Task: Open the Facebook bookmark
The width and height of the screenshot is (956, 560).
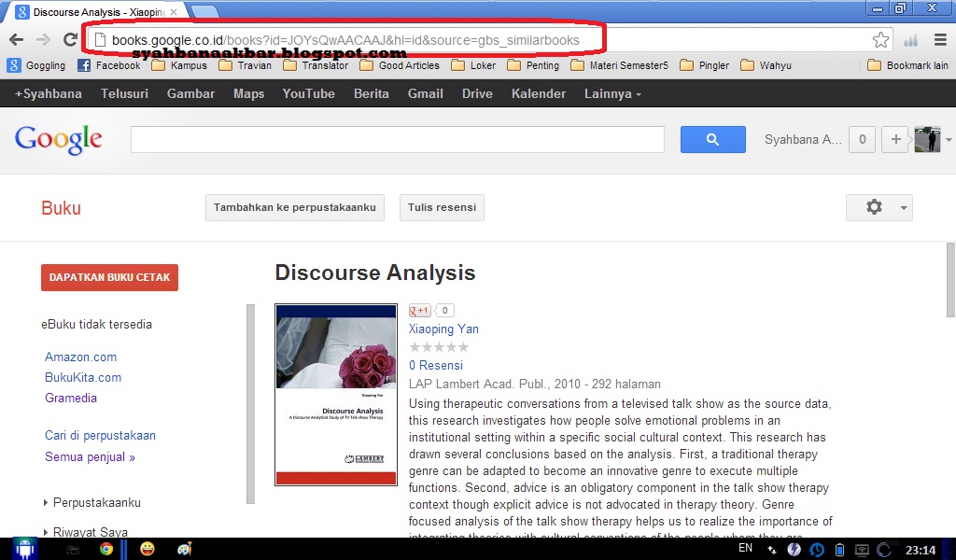Action: (x=109, y=65)
